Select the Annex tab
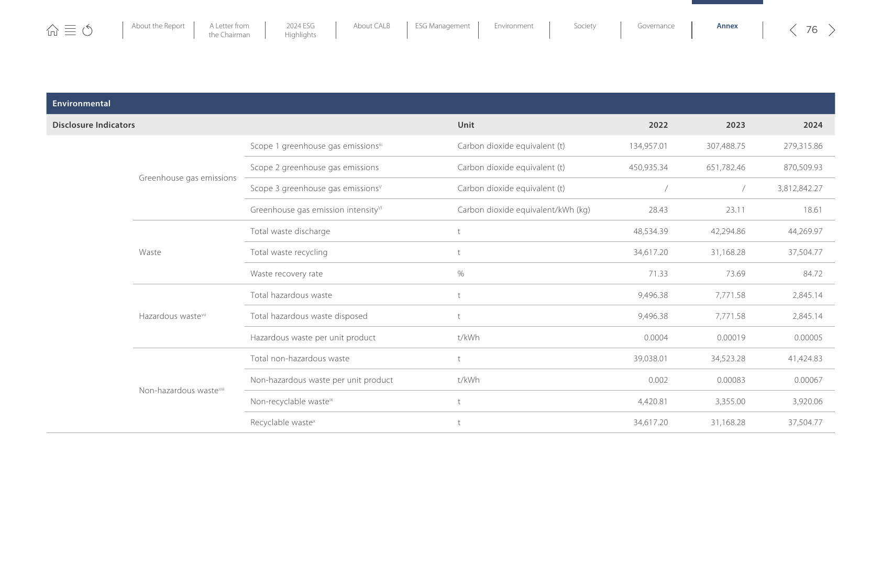This screenshot has width=882, height=588. click(727, 26)
